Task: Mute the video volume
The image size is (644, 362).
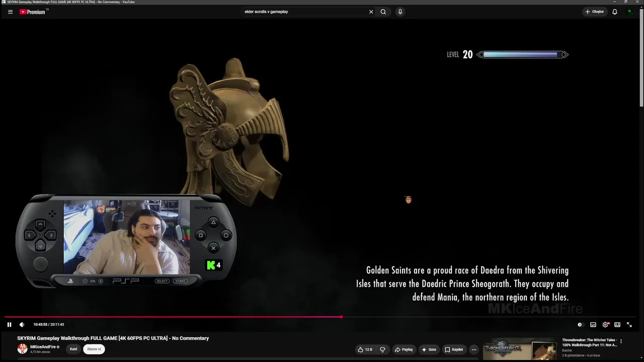Action: 22,325
